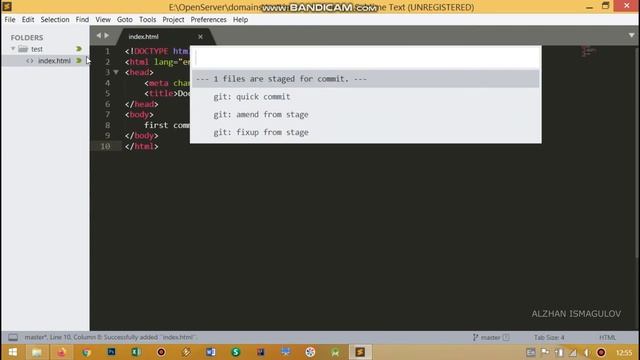Click the active Sublime Text taskbar icon

coord(360,352)
